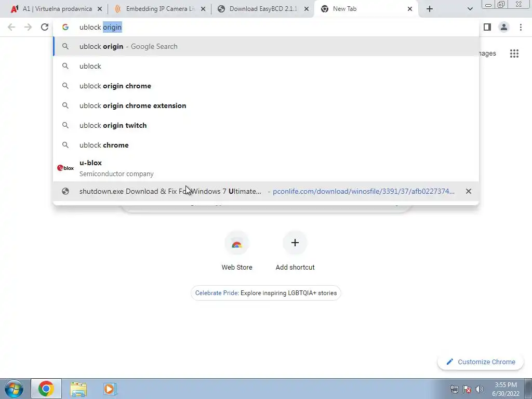The height and width of the screenshot is (399, 532).
Task: Click the Add shortcut button
Action: [295, 251]
